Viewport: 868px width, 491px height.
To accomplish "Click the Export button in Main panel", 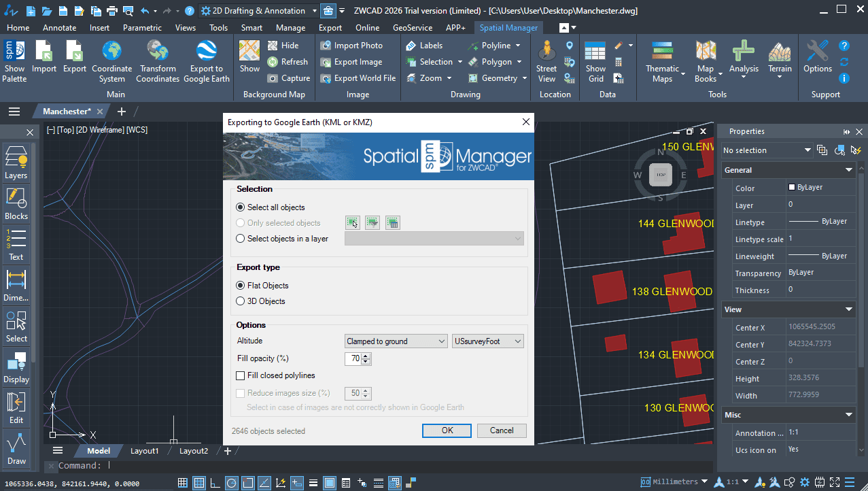I will (x=75, y=57).
